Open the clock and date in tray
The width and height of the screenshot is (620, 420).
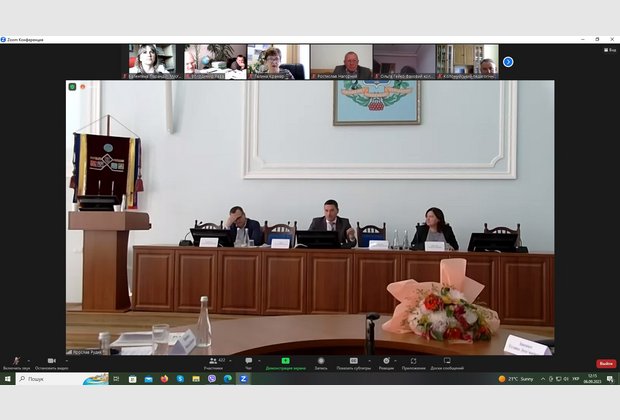(592, 379)
